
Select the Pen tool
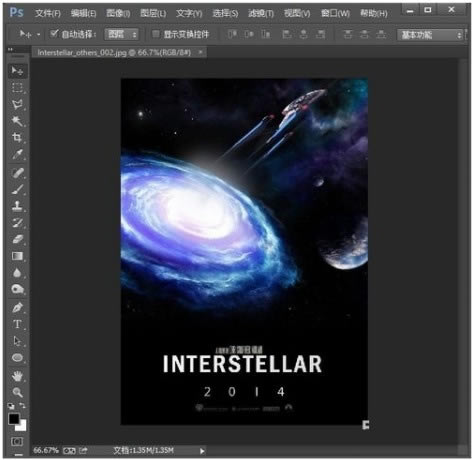click(x=17, y=307)
